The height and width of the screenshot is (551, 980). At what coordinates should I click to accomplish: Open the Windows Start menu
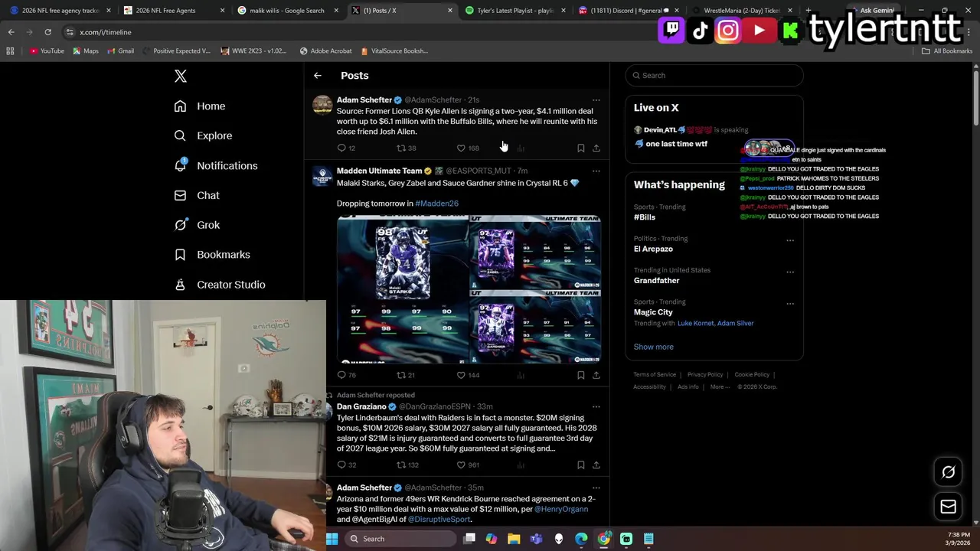[x=332, y=539]
